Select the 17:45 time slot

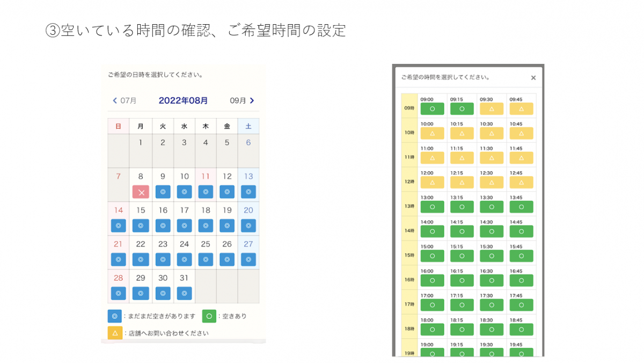[521, 305]
